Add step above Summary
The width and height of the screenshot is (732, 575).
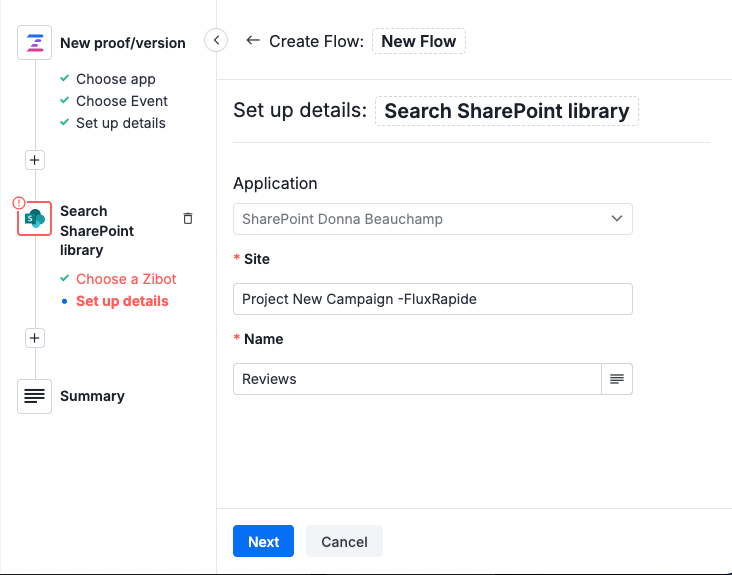pos(35,338)
